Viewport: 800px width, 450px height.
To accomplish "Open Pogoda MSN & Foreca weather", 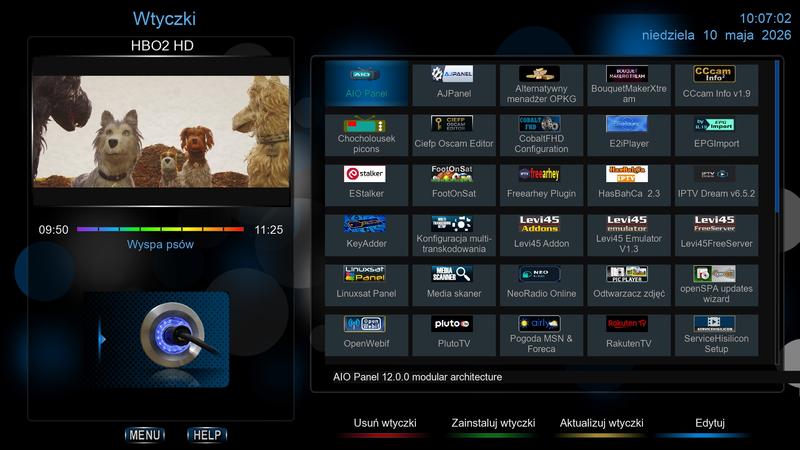I will (x=541, y=335).
